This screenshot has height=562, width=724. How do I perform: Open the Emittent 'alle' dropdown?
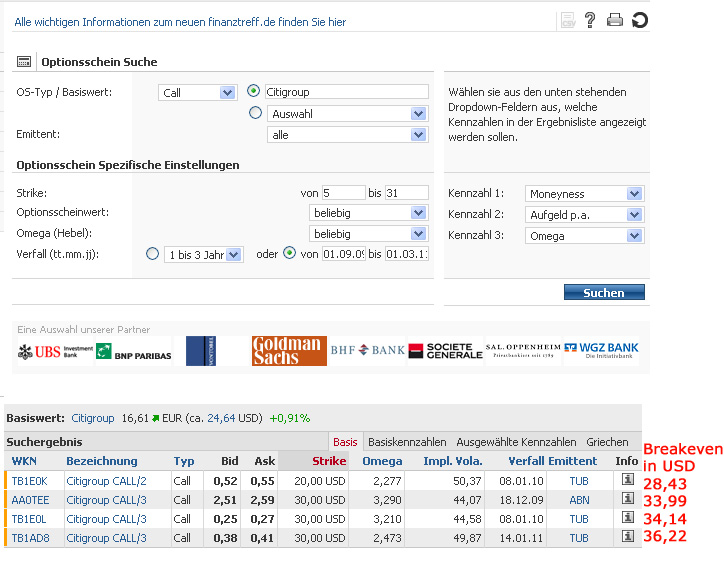point(347,134)
